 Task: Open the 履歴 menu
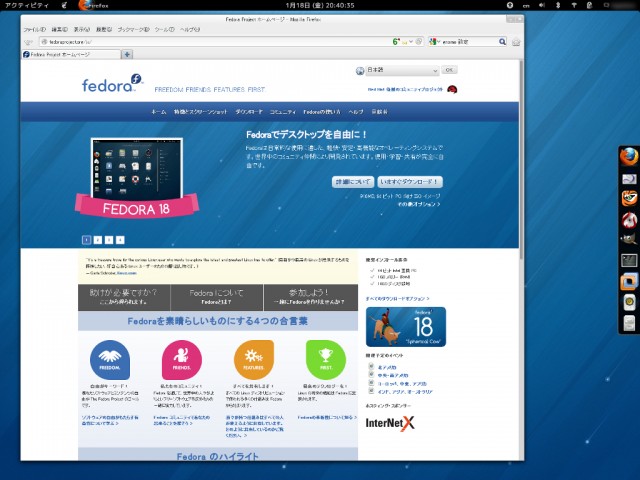104,29
